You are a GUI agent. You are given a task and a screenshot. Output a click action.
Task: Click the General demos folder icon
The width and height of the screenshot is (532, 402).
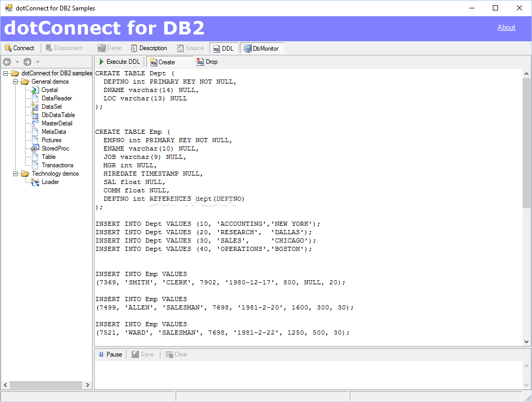25,82
